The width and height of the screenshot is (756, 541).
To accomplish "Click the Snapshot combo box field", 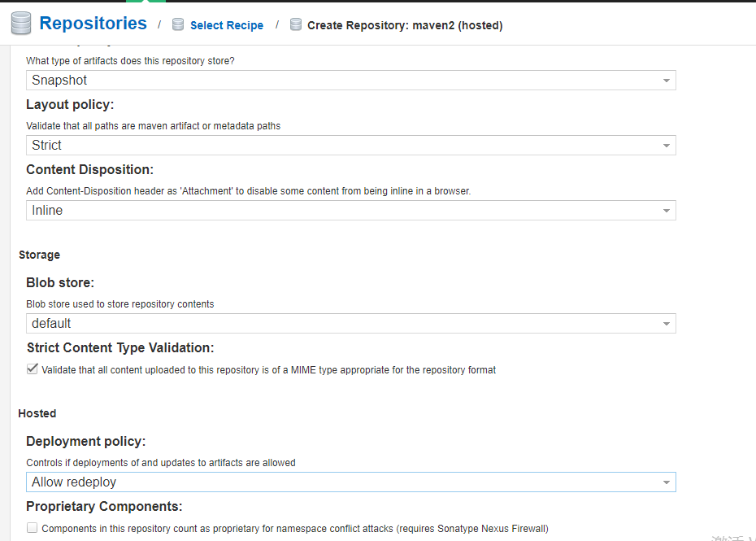I will (351, 80).
